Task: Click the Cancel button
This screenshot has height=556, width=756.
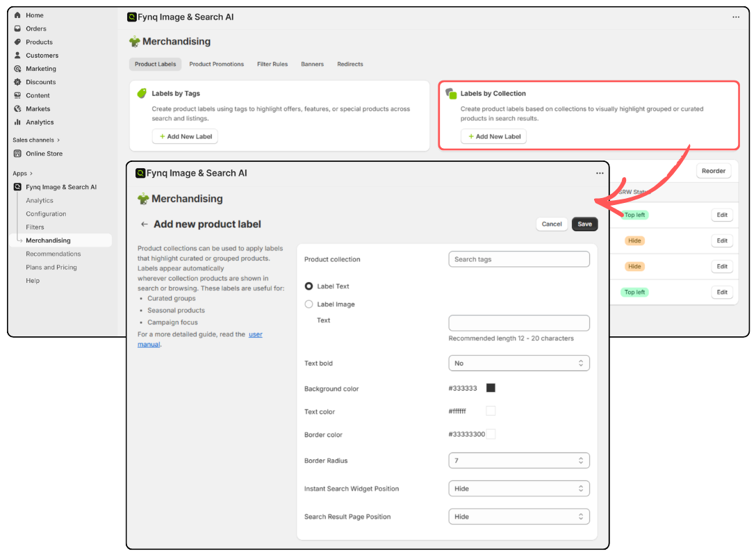Action: 552,224
